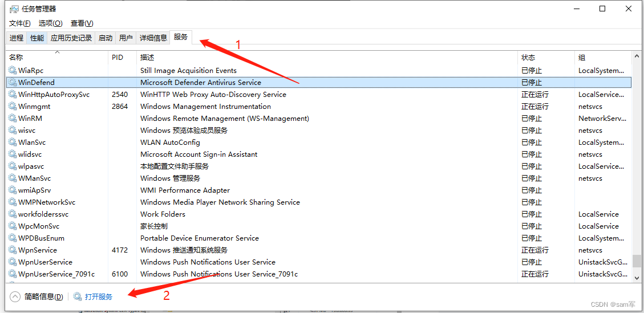Click the 'WMI Performance Adapter' description
644x313 pixels.
[x=185, y=190]
